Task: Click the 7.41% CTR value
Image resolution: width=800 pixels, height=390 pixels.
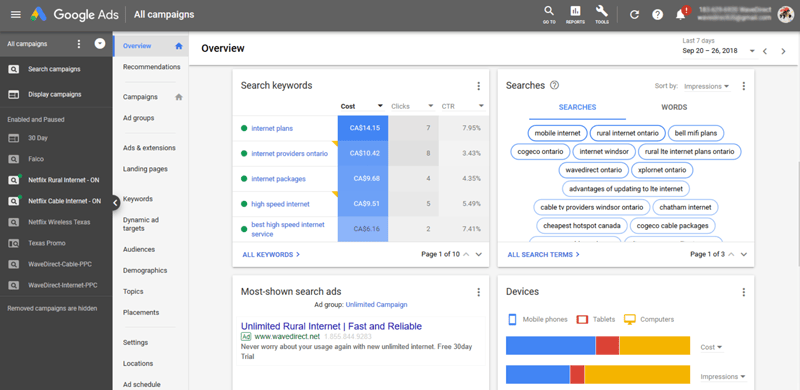Action: click(471, 229)
